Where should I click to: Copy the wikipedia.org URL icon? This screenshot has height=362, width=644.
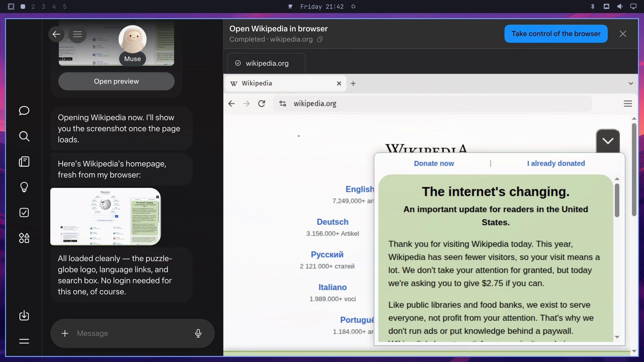[320, 40]
